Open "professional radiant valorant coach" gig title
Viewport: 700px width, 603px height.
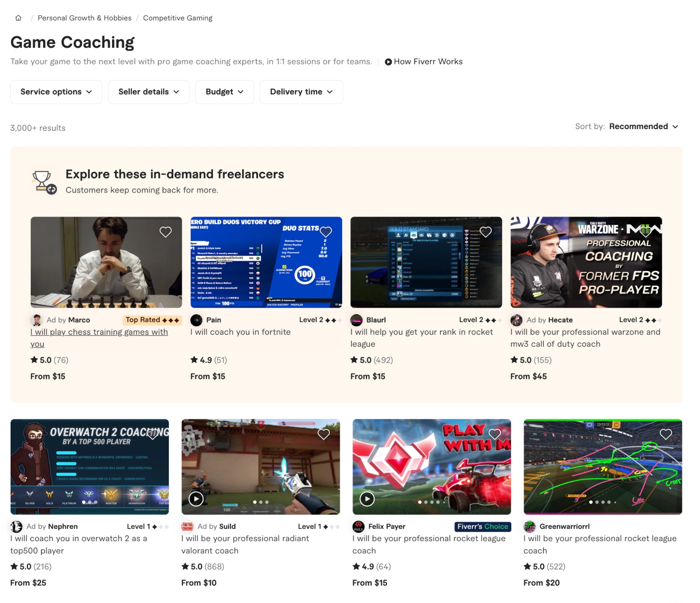(245, 544)
